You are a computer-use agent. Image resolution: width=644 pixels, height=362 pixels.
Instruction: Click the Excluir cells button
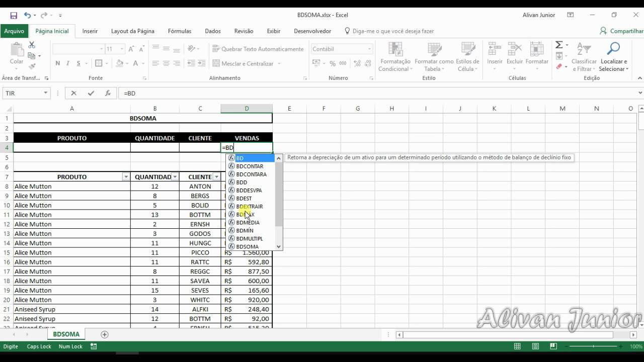[x=515, y=57]
